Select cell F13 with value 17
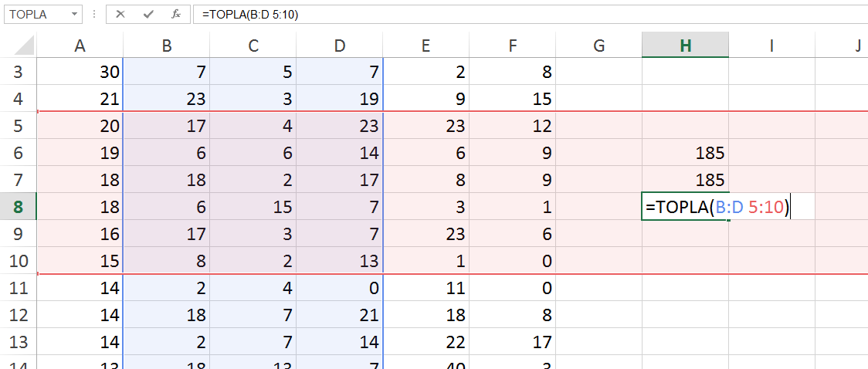Viewport: 868px width, 369px height. point(512,340)
